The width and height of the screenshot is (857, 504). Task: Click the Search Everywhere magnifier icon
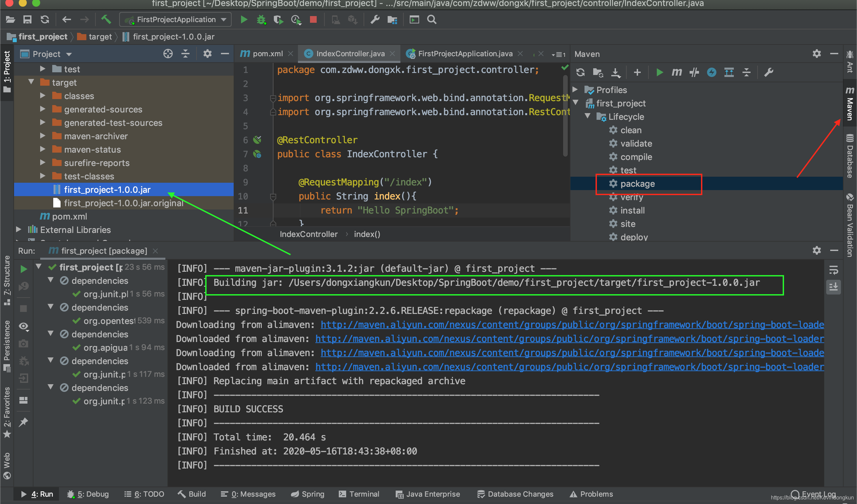[x=432, y=19]
